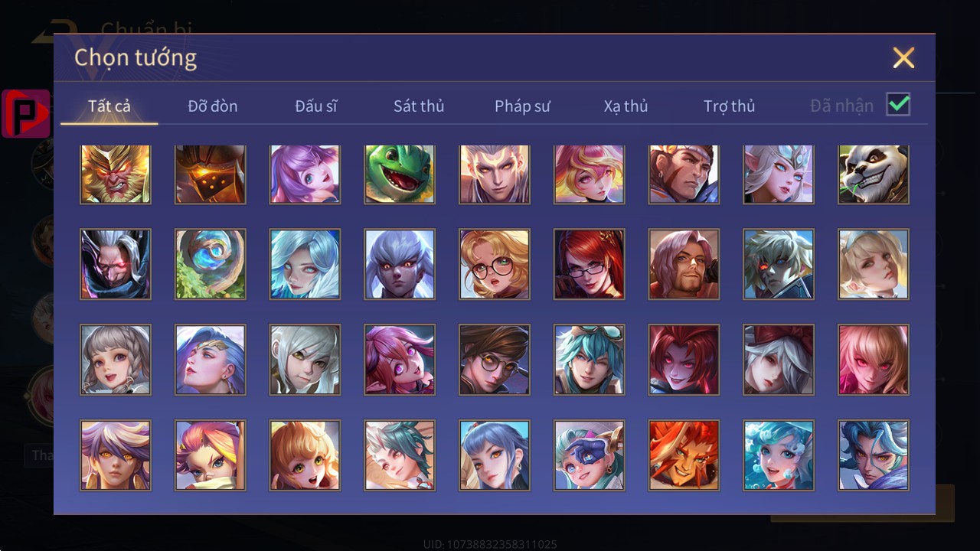Switch to the Đỡ đòn tab

pyautogui.click(x=213, y=106)
